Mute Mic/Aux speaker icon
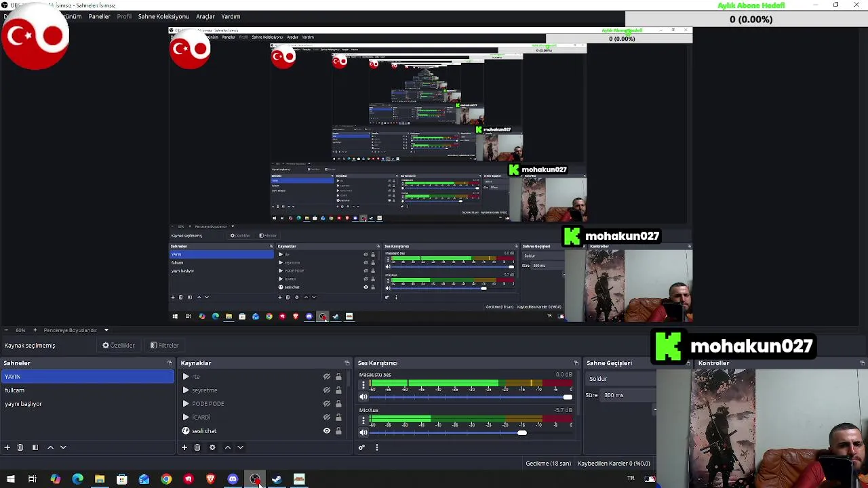This screenshot has width=868, height=488. [363, 432]
